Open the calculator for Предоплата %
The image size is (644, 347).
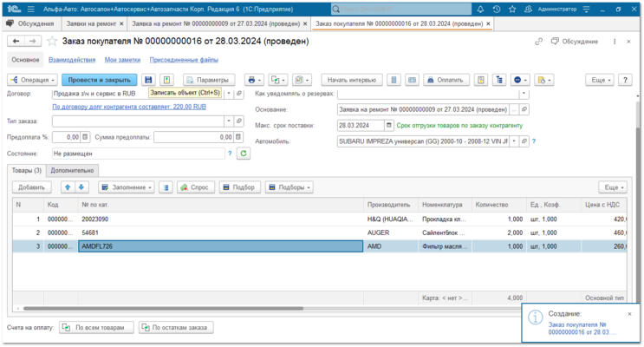85,137
